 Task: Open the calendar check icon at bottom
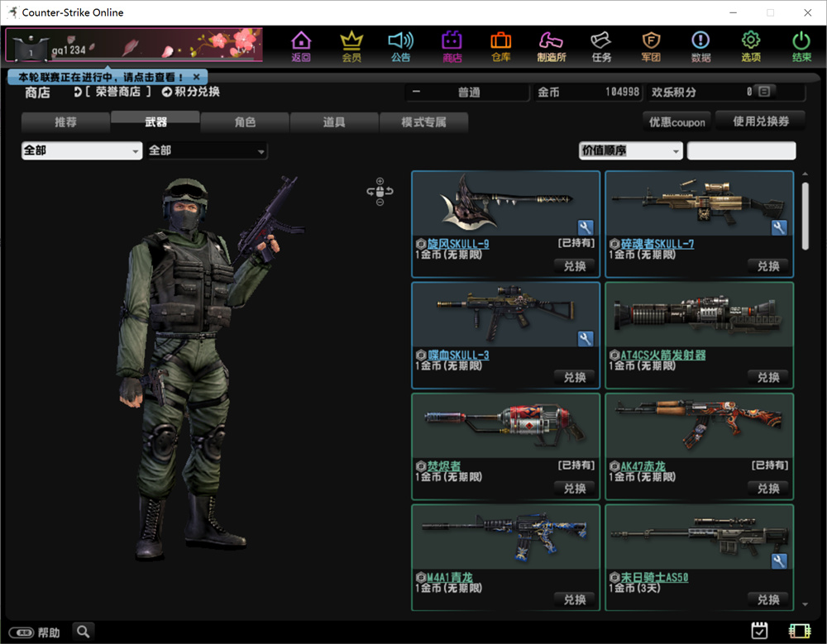coord(759,631)
